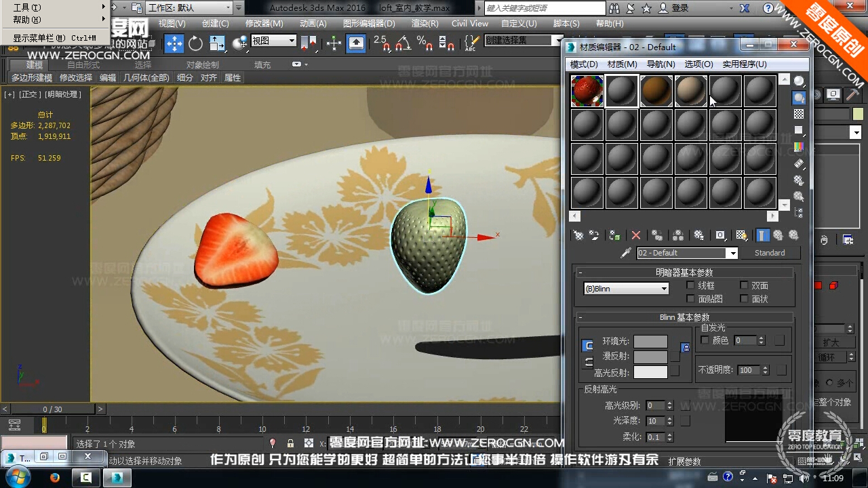
Task: Click the 几何体(全部) ribbon button
Action: click(146, 78)
